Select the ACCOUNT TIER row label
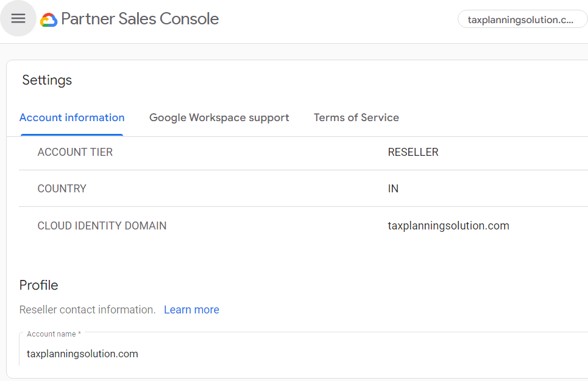Viewport: 588px width, 381px height. [x=75, y=152]
